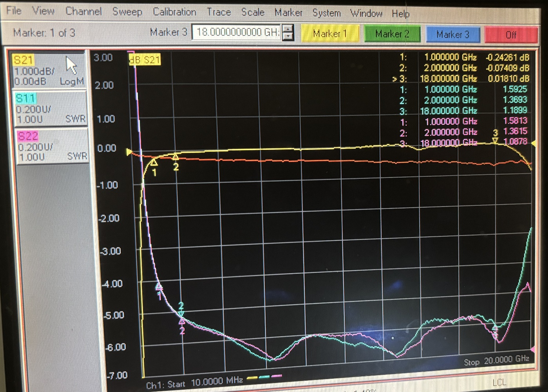
Task: Click yellow reference level arrow on left axis
Action: [129, 152]
